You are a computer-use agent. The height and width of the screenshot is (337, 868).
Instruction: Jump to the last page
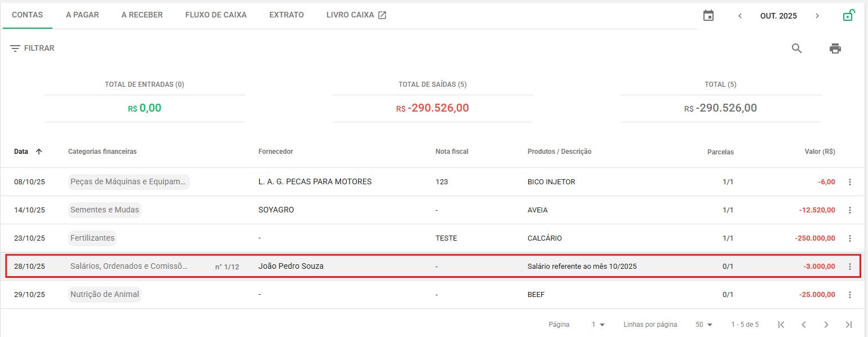click(849, 325)
